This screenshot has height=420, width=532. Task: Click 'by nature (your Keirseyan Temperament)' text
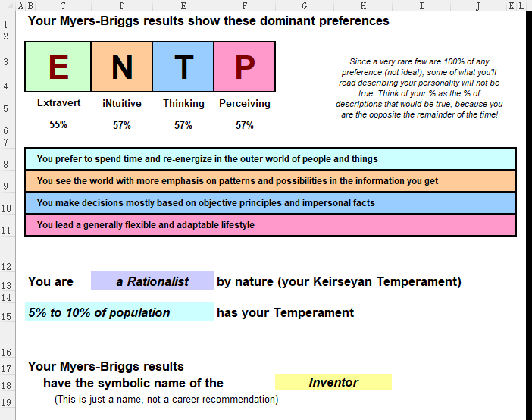(339, 281)
